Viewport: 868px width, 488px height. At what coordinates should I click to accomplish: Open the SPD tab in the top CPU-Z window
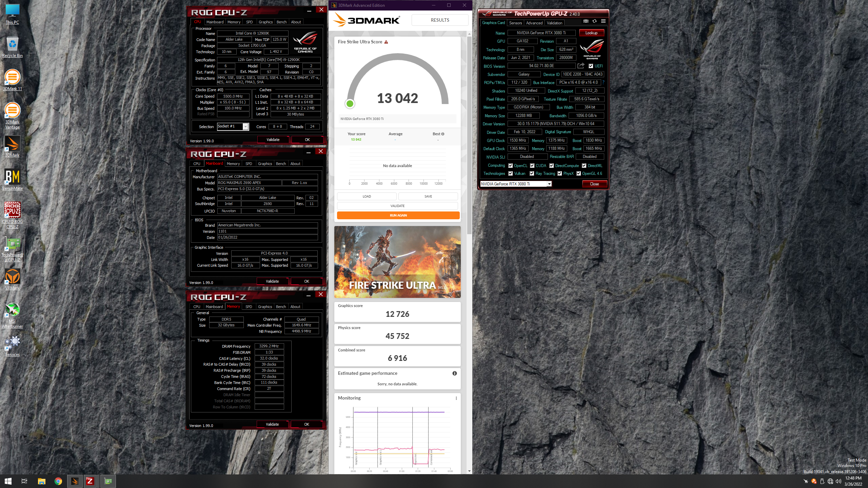(x=249, y=22)
